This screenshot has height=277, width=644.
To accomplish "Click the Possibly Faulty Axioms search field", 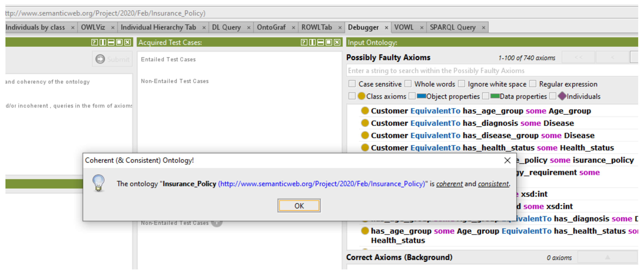I will 490,71.
